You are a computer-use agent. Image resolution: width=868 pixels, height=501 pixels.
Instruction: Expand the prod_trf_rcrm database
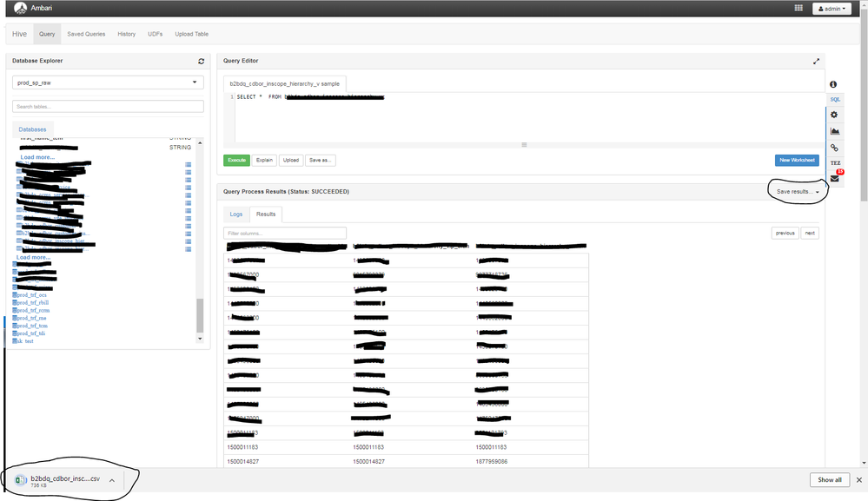pos(31,311)
